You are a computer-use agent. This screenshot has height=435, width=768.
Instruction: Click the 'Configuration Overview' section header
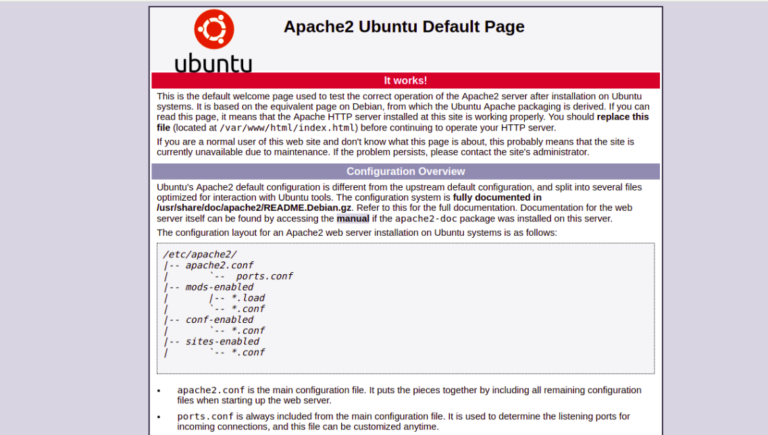click(406, 171)
